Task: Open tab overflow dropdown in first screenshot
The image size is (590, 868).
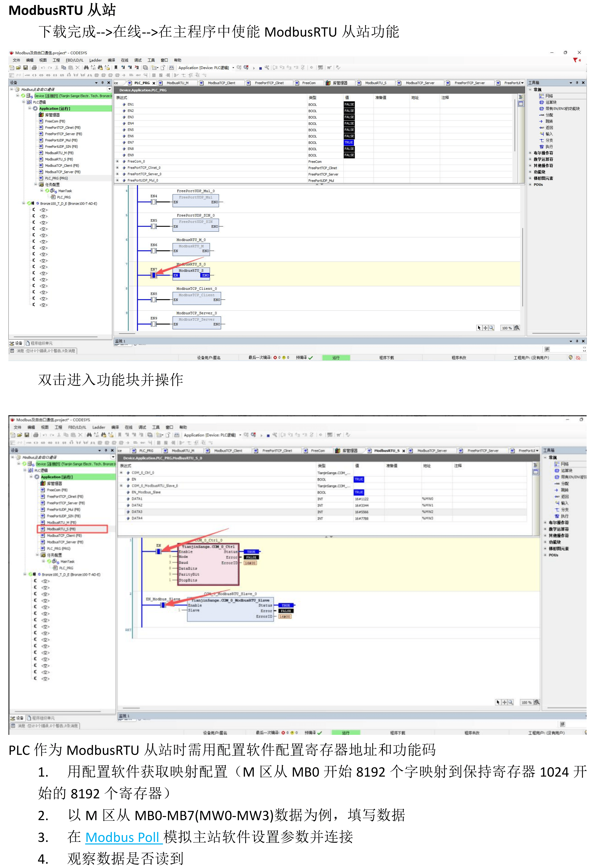Action: tap(522, 83)
